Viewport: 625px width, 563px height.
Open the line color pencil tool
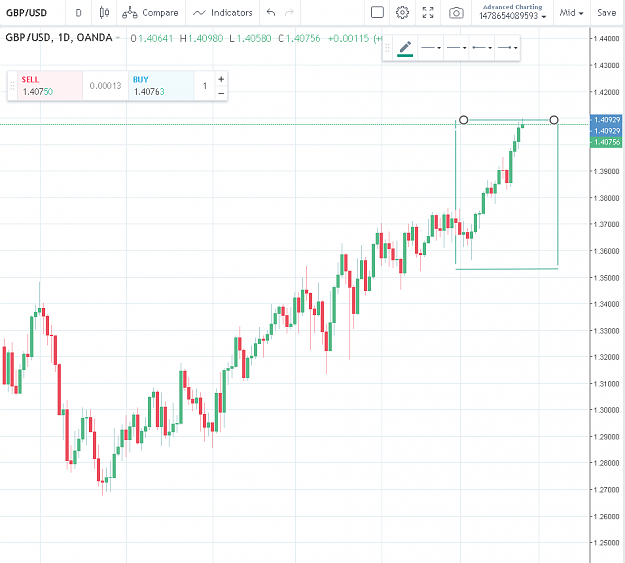405,48
